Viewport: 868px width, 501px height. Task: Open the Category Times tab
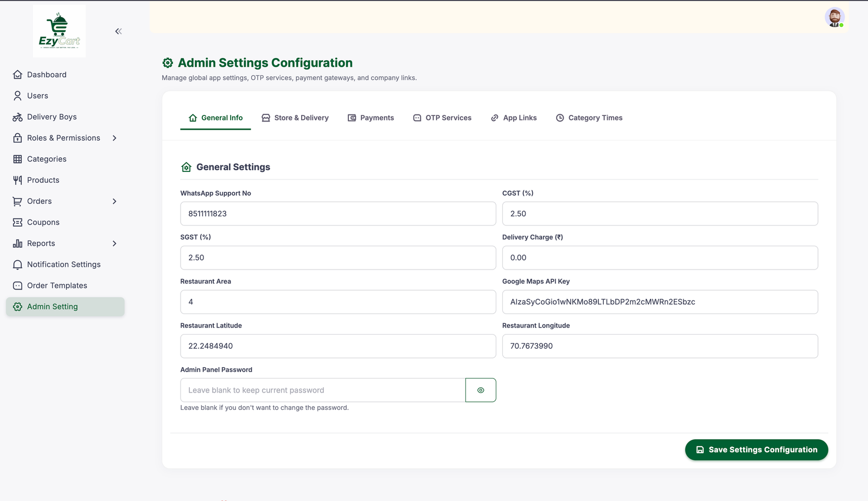pos(589,118)
